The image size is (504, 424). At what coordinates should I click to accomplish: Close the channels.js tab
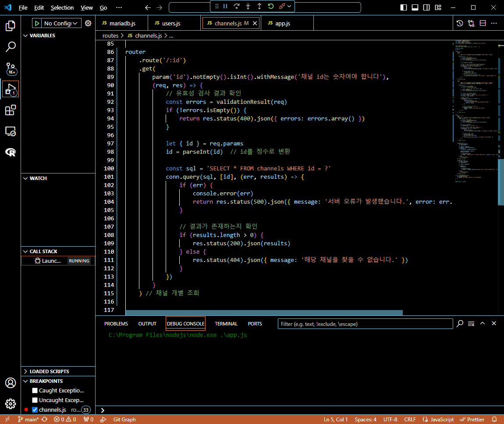point(255,23)
